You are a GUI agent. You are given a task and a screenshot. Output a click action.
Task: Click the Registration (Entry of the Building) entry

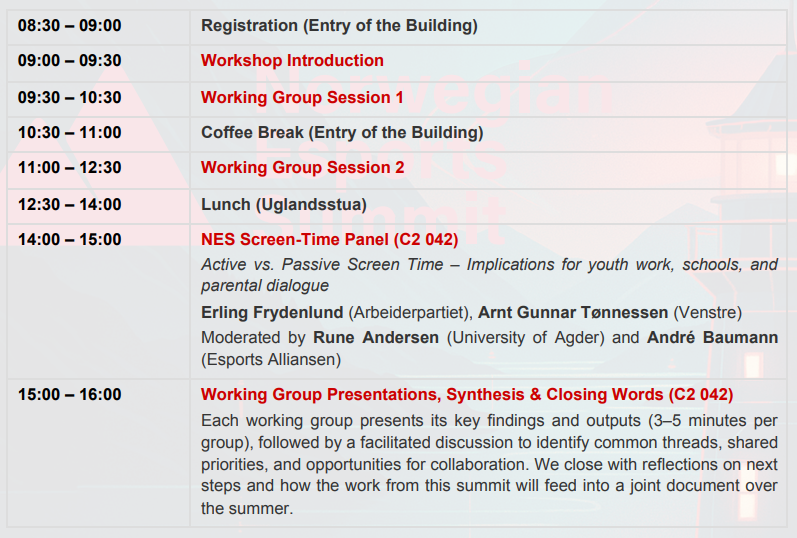tap(339, 26)
